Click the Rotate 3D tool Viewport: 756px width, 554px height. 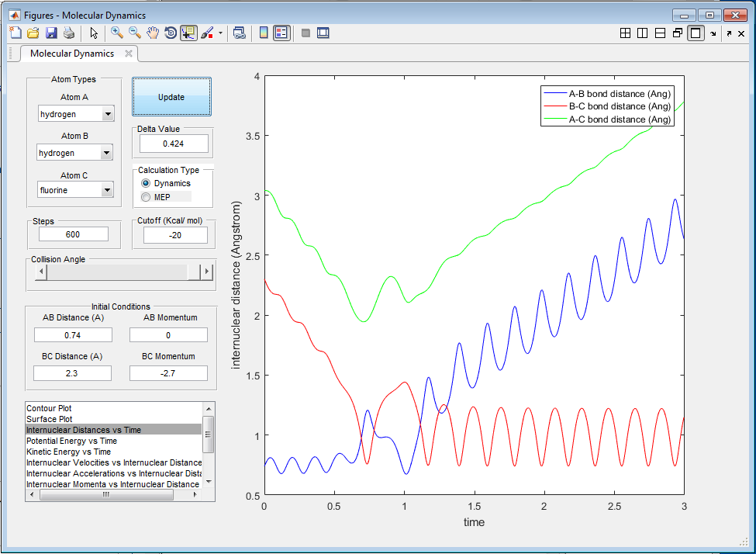pos(171,33)
